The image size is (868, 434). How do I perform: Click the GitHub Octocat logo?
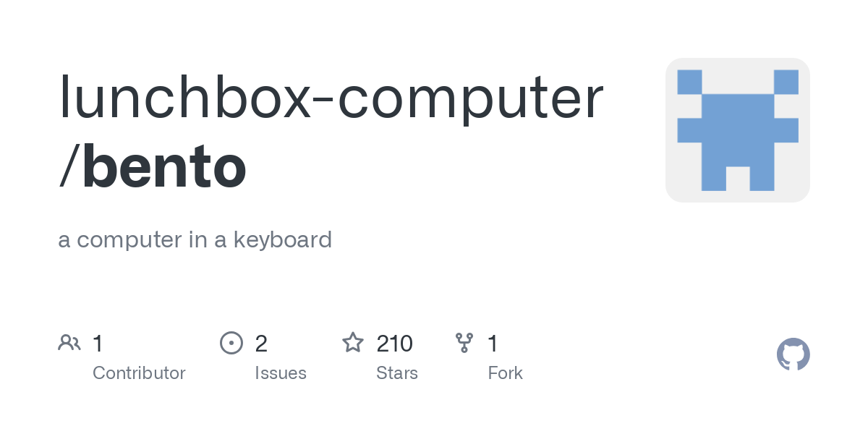click(x=793, y=355)
